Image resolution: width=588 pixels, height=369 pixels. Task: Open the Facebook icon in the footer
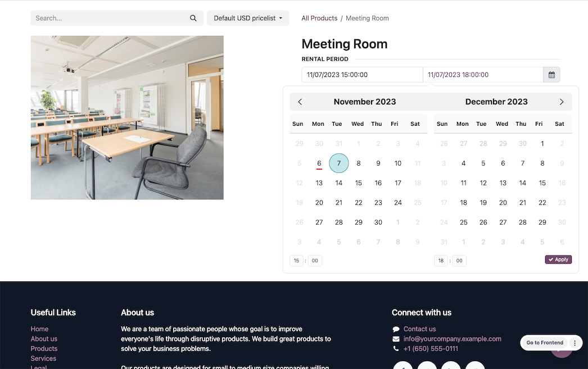402,366
